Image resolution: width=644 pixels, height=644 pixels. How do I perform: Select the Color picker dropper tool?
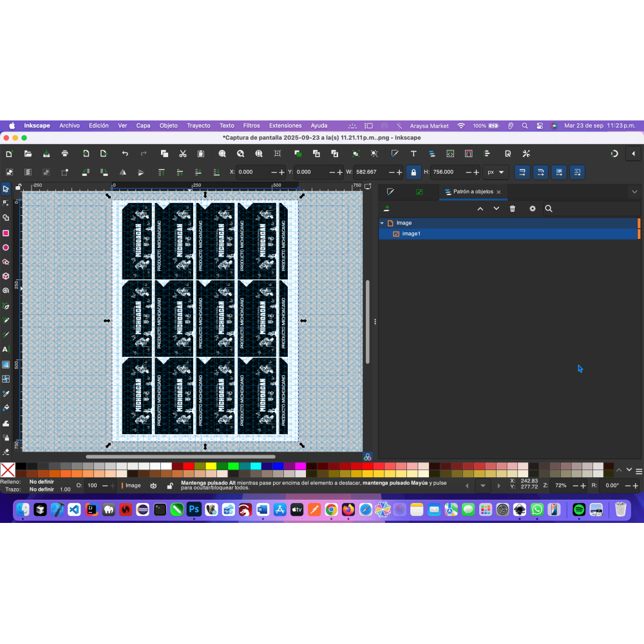(6, 393)
